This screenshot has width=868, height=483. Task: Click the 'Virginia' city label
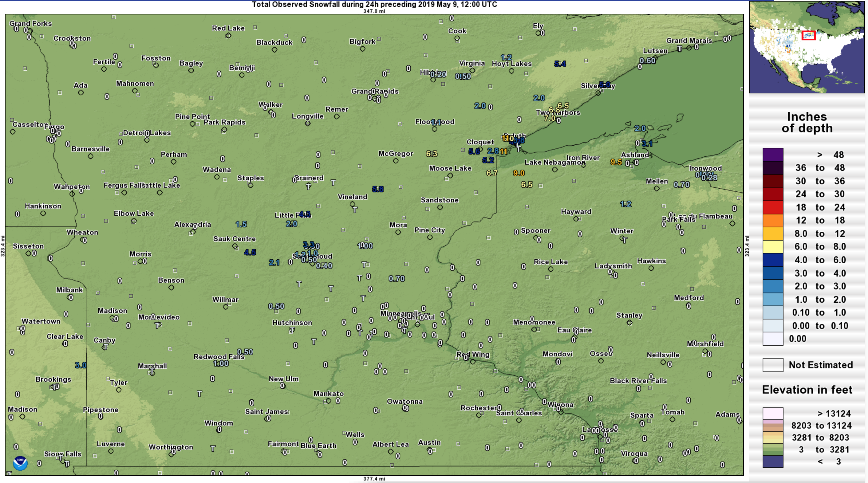click(472, 63)
